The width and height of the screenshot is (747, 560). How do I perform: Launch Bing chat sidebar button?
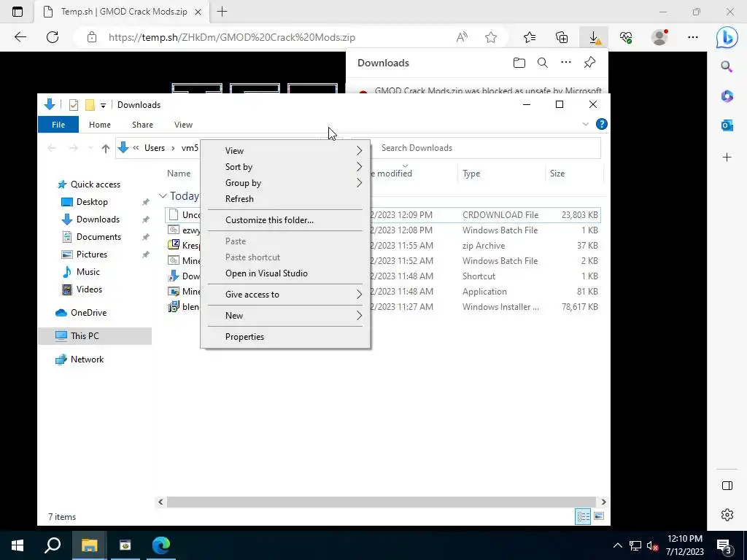727,38
